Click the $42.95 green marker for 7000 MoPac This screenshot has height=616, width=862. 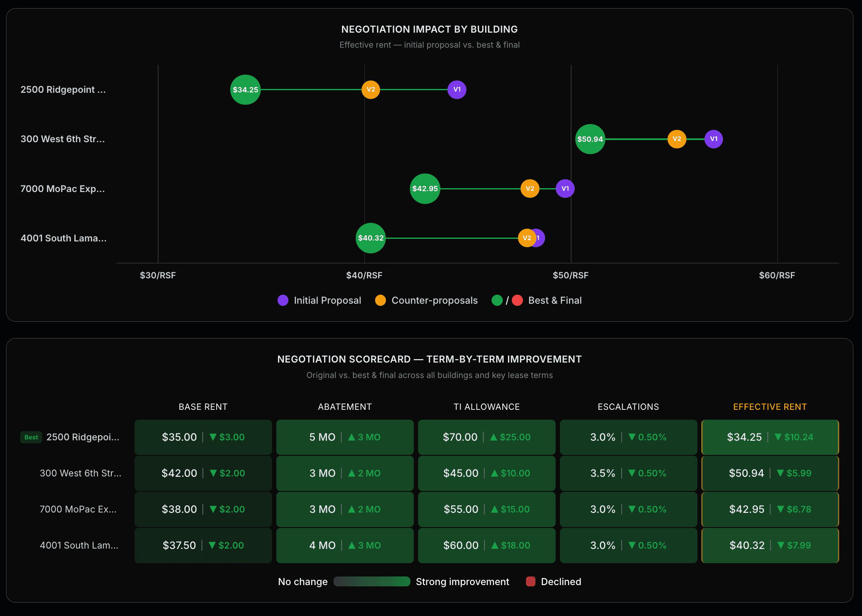click(x=425, y=189)
